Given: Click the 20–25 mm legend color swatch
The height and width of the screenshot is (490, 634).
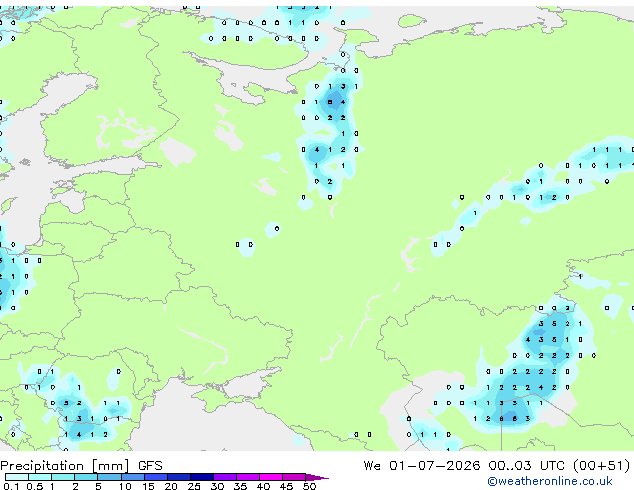Looking at the screenshot, I should (x=178, y=477).
